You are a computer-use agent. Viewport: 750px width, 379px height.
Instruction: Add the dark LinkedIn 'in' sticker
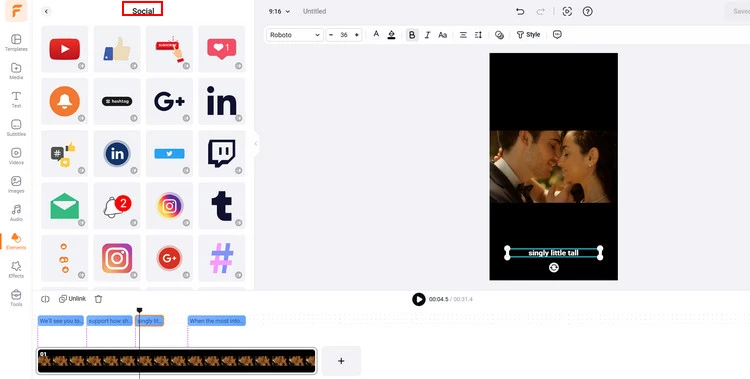tap(221, 101)
